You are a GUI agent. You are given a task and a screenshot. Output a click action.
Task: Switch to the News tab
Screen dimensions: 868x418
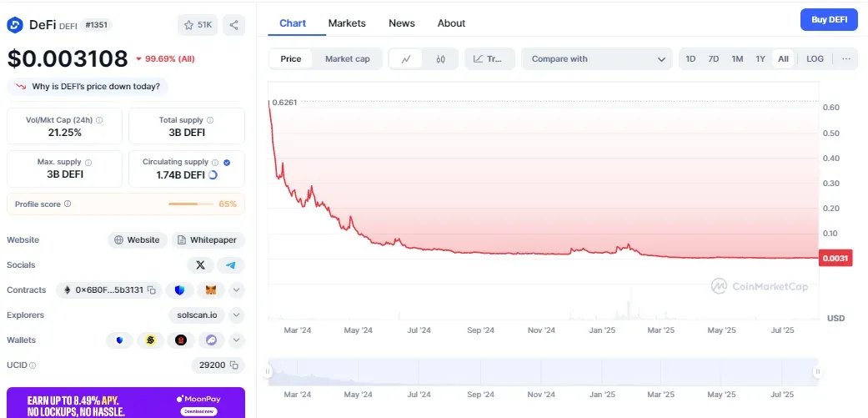(402, 23)
